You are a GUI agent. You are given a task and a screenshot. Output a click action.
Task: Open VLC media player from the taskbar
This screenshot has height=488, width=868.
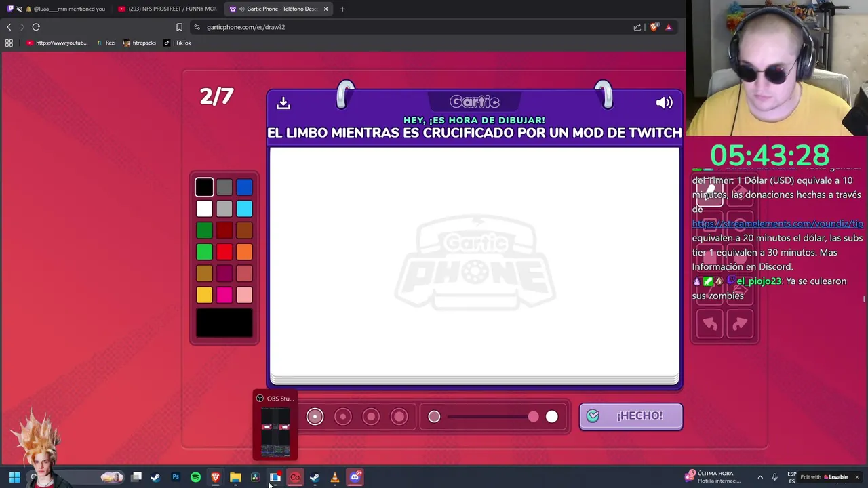[x=334, y=477]
